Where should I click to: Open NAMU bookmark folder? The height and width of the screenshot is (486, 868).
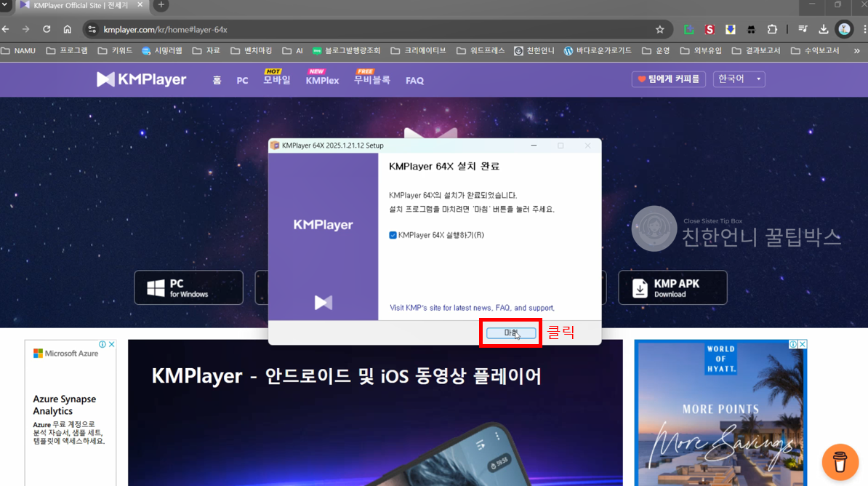tap(18, 50)
